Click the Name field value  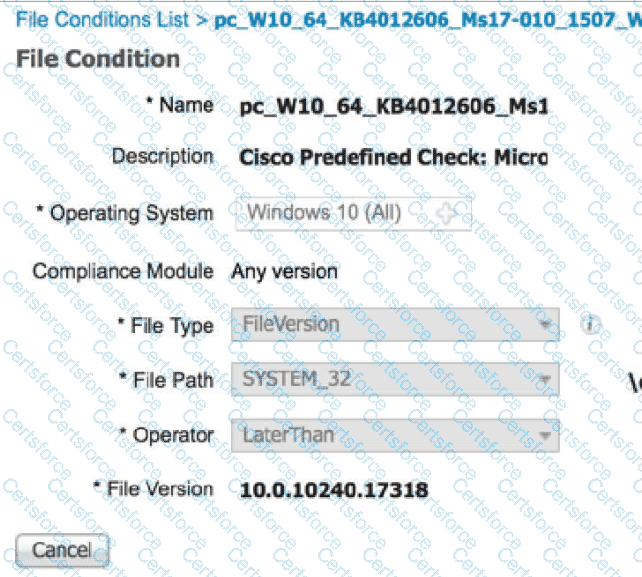click(x=394, y=105)
